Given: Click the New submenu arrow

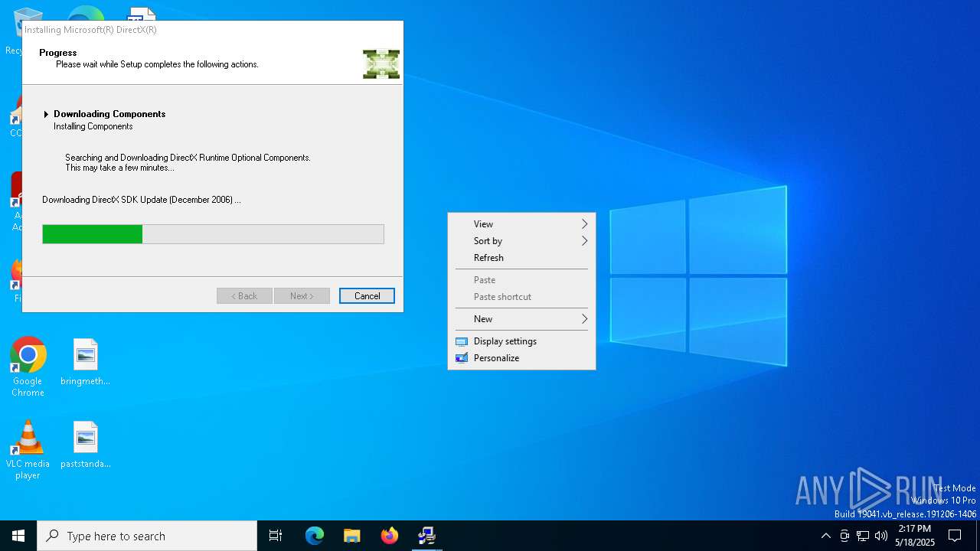Looking at the screenshot, I should click(x=584, y=319).
